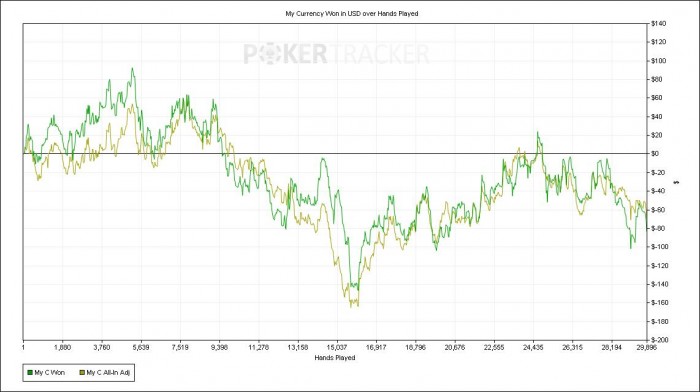Click the 22,555 x-axis tick label
The image size is (700, 392).
pos(494,347)
